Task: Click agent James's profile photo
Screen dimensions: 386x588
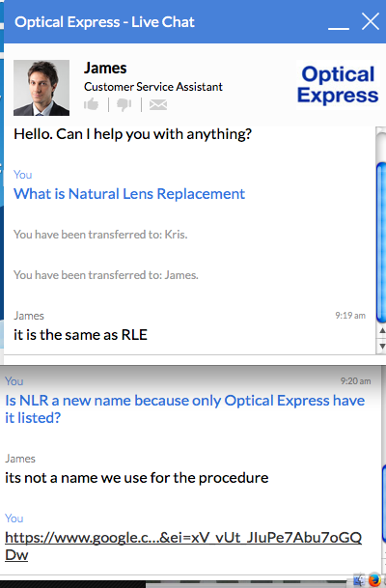Action: (41, 88)
